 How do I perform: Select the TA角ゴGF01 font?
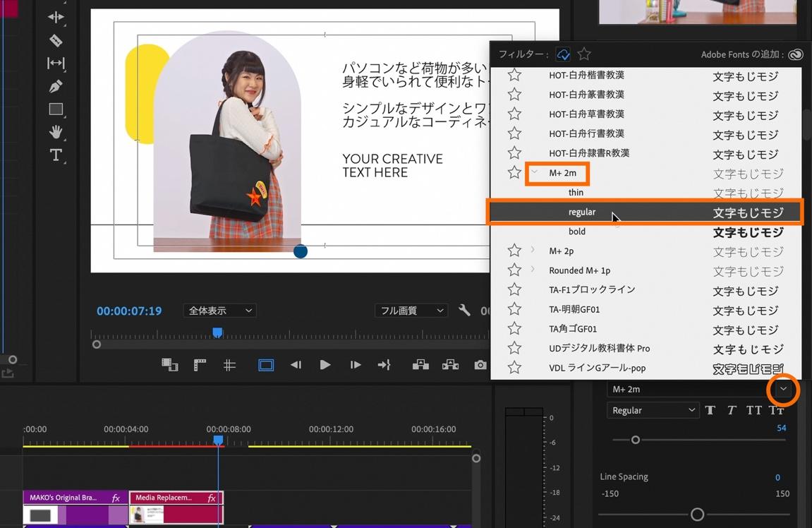[x=646, y=329]
